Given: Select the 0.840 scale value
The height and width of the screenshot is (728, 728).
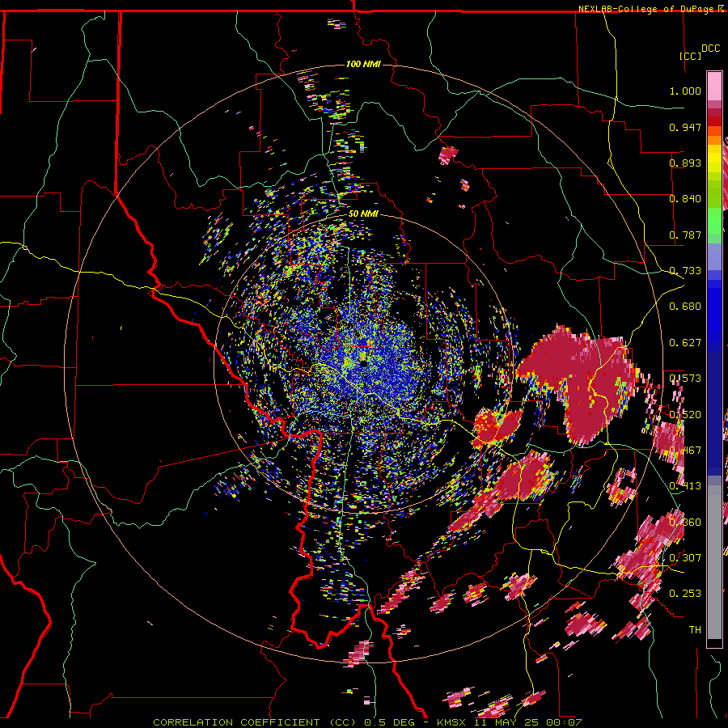Looking at the screenshot, I should [x=685, y=199].
